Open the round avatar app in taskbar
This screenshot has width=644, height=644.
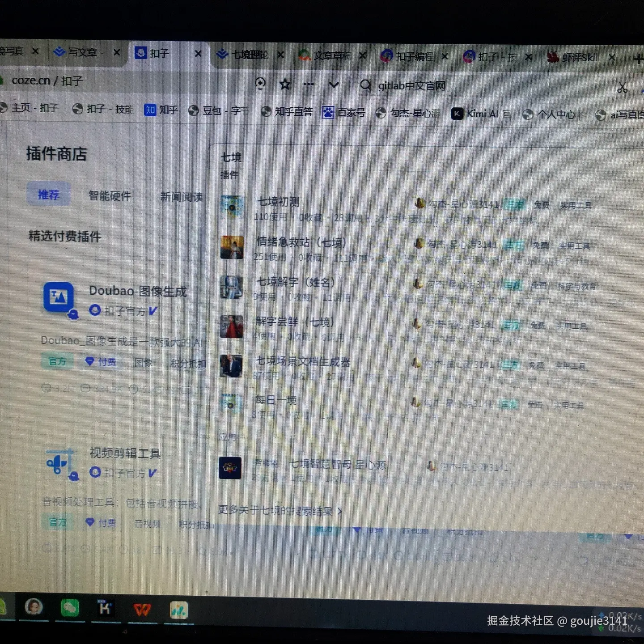(34, 607)
